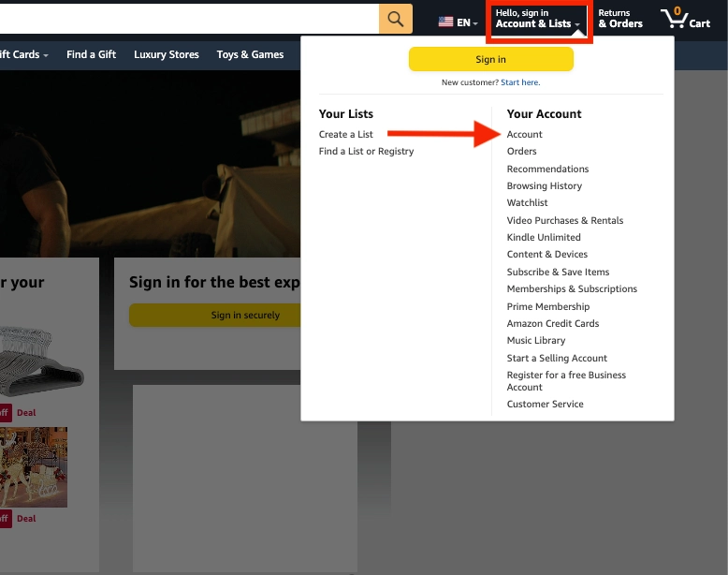The width and height of the screenshot is (728, 575).
Task: Open Start a Selling Account
Action: point(557,358)
